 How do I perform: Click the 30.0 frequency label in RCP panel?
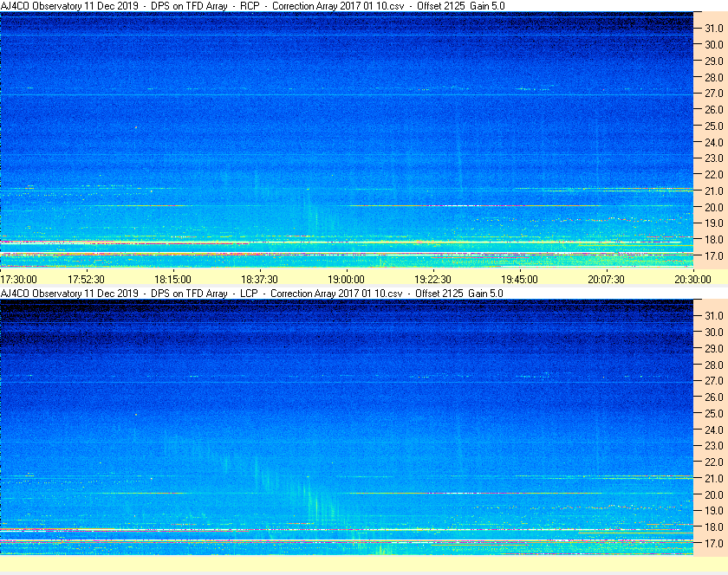pos(714,44)
